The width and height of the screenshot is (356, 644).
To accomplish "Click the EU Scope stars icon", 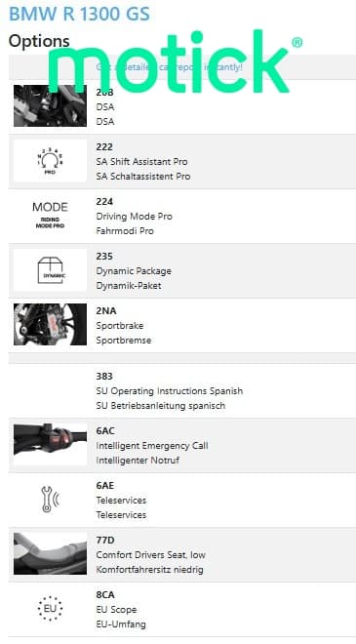I will pos(50,608).
